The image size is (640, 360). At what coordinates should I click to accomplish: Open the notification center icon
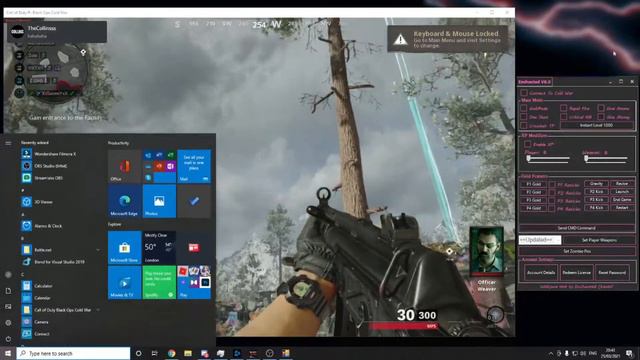pyautogui.click(x=629, y=353)
